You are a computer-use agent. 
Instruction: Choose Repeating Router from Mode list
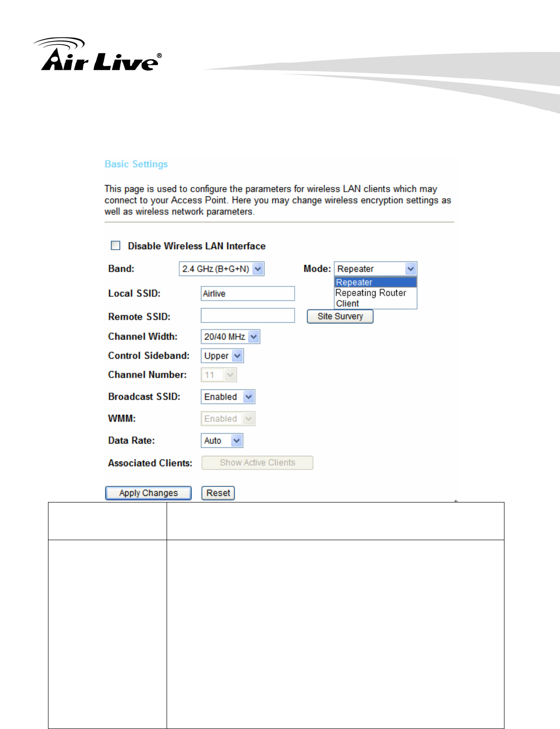click(376, 293)
